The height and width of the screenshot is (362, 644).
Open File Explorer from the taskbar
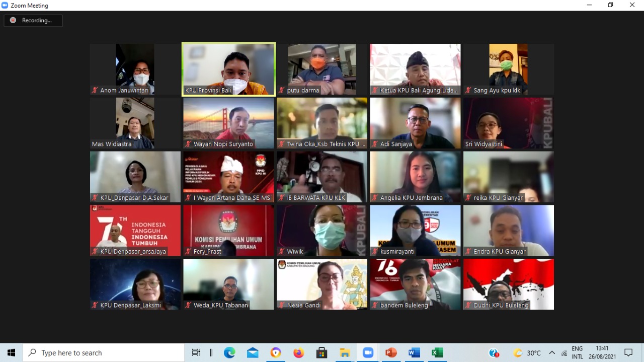(345, 353)
